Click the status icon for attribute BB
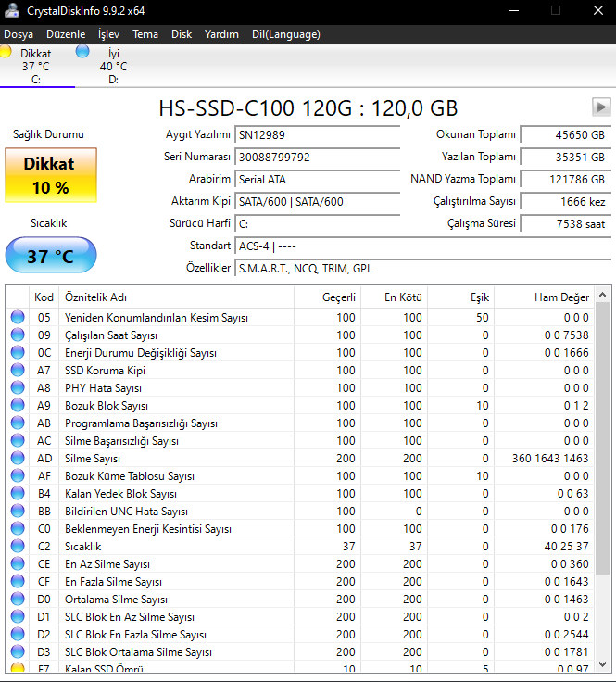This screenshot has width=616, height=682. click(x=18, y=511)
